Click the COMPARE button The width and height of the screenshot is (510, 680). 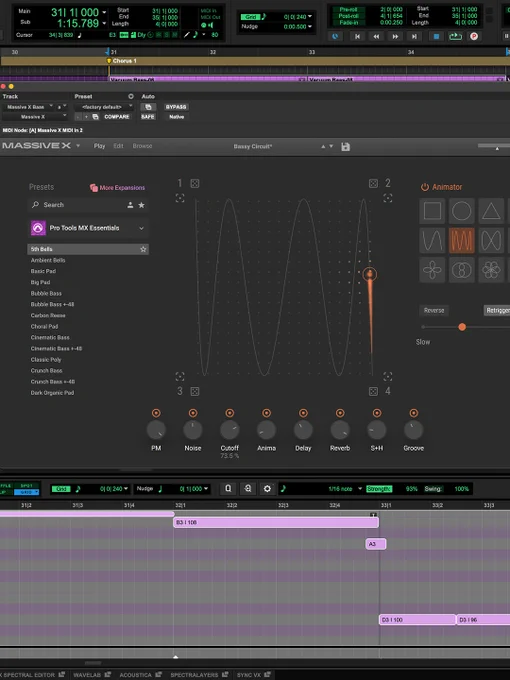(x=117, y=117)
